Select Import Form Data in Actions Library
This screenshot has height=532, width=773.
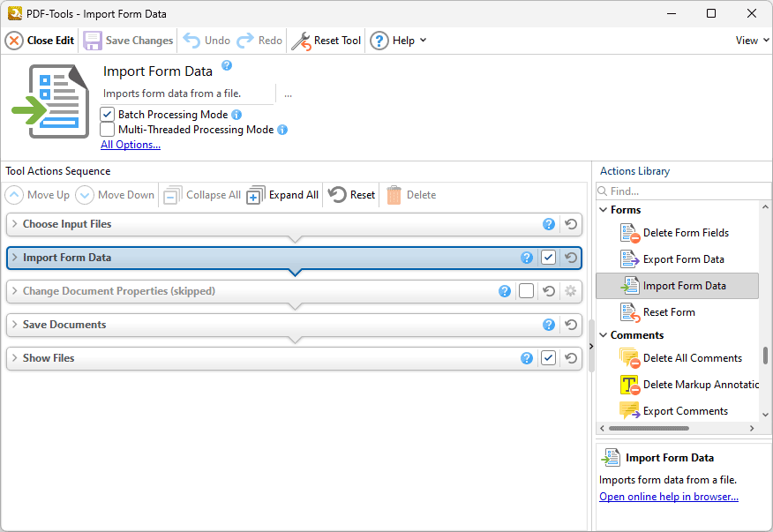click(x=678, y=286)
